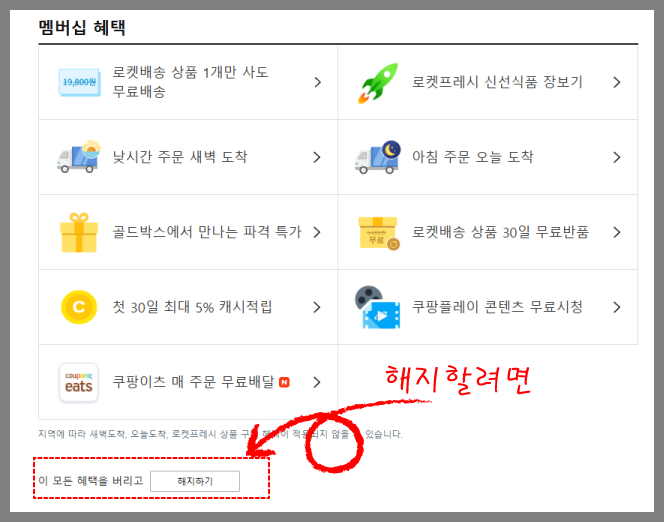Open 쿠팡플레이 콘텐츠 무료시청 text
The height and width of the screenshot is (522, 664).
click(497, 307)
